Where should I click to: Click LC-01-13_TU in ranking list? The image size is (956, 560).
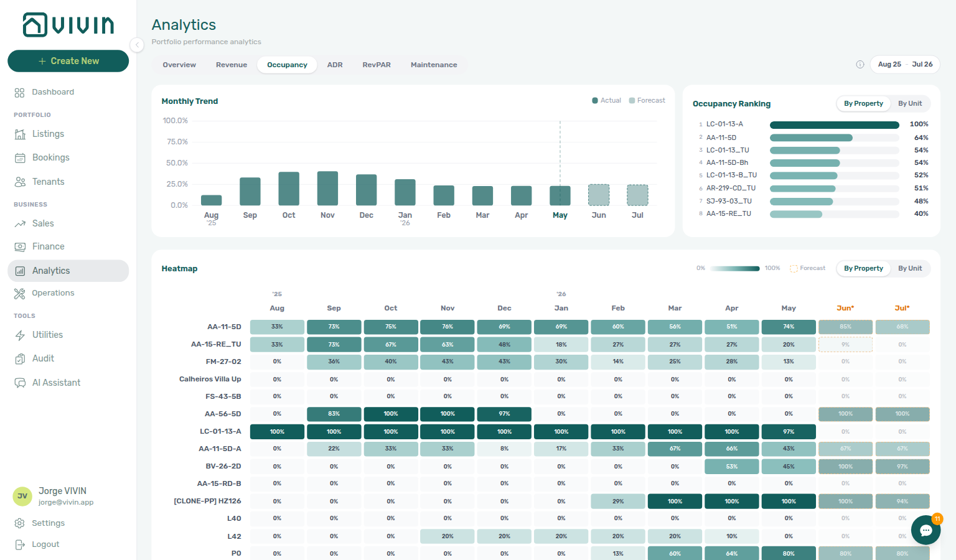(728, 150)
